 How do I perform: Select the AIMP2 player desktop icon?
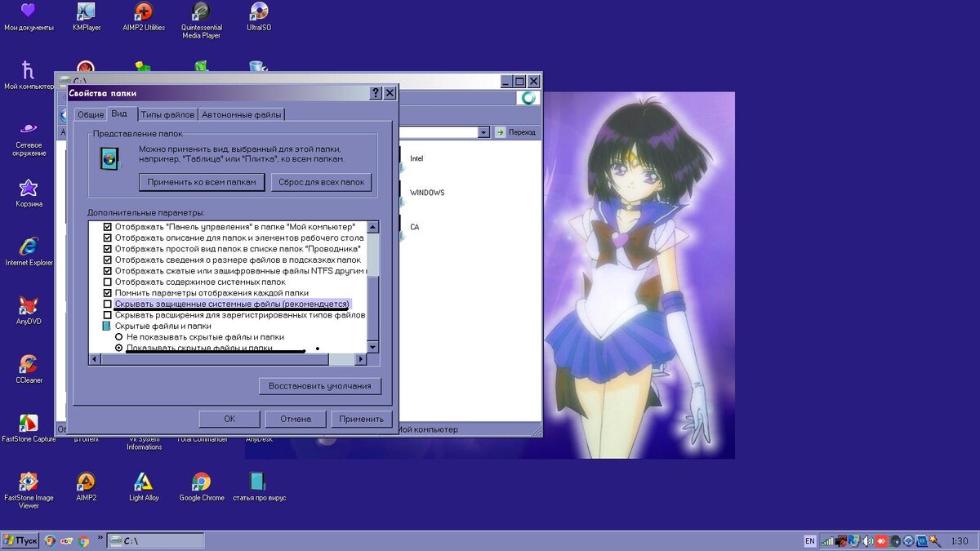tap(86, 487)
